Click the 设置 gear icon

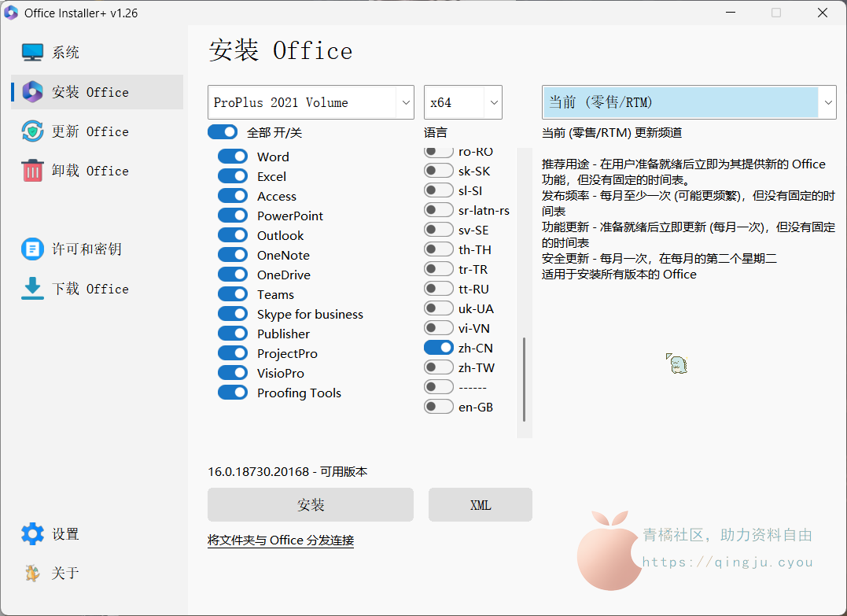click(x=32, y=534)
